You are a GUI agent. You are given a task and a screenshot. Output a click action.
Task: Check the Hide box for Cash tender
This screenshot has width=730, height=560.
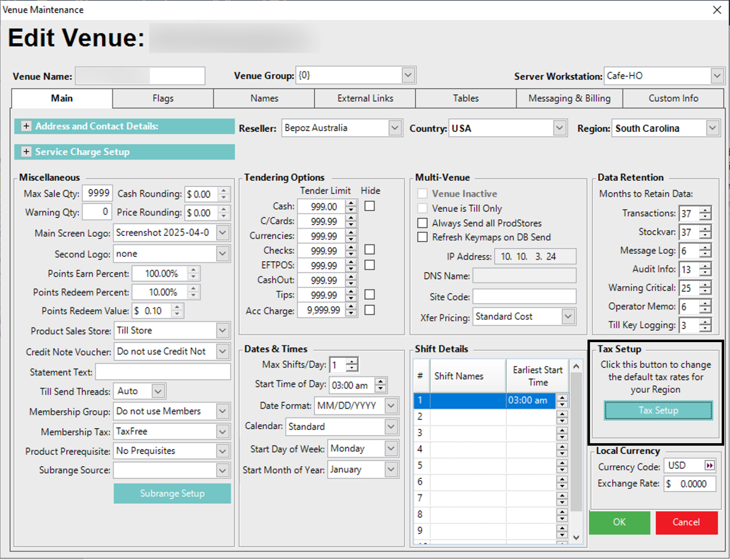pyautogui.click(x=369, y=206)
